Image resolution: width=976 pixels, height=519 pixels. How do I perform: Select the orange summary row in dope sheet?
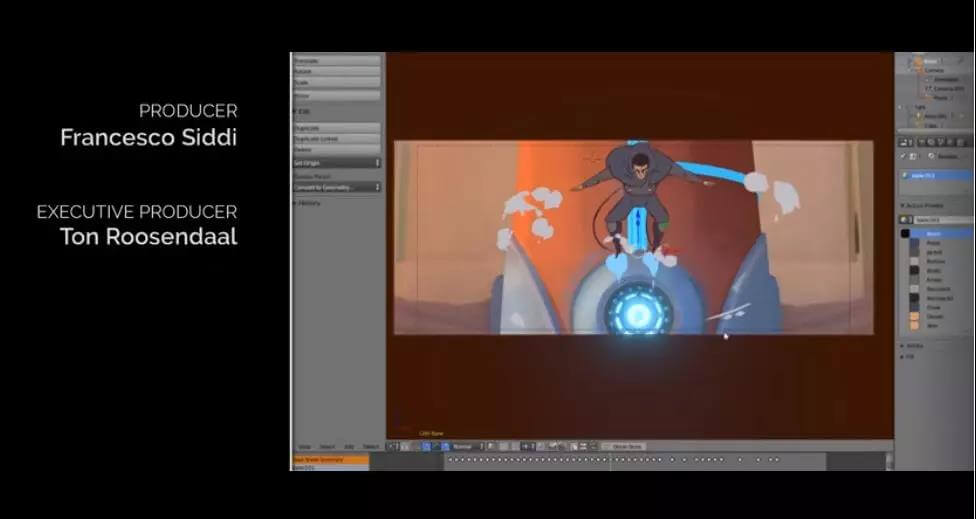pos(331,459)
